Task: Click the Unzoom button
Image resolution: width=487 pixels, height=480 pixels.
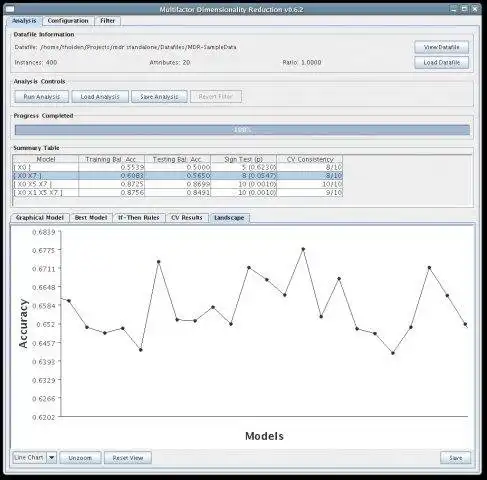Action: tap(80, 458)
